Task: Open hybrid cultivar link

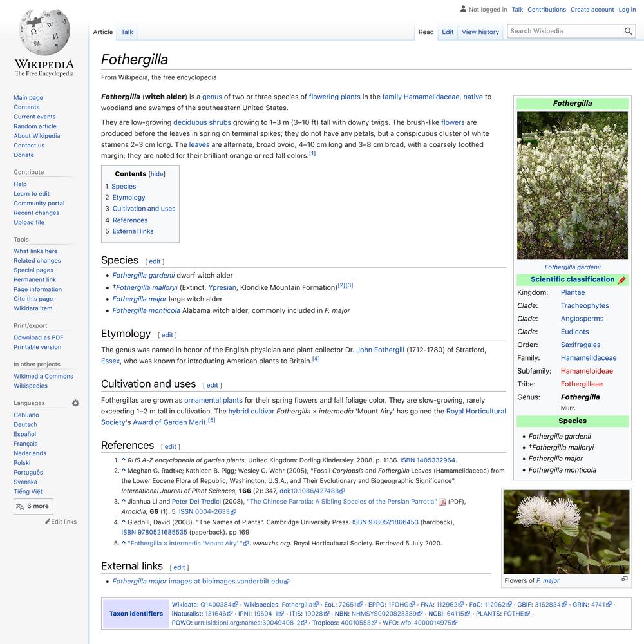Action: (251, 411)
